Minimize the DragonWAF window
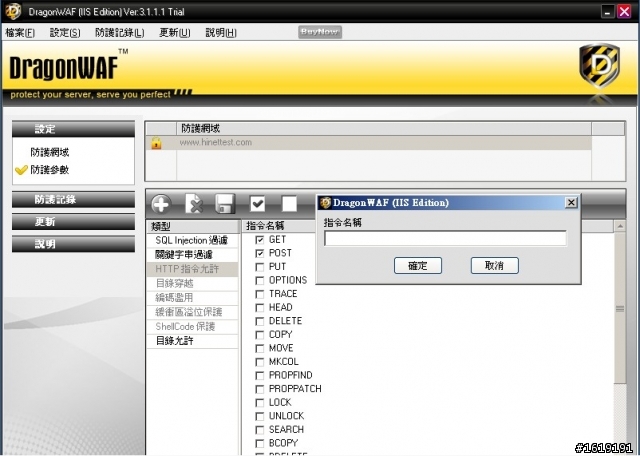 (x=607, y=11)
